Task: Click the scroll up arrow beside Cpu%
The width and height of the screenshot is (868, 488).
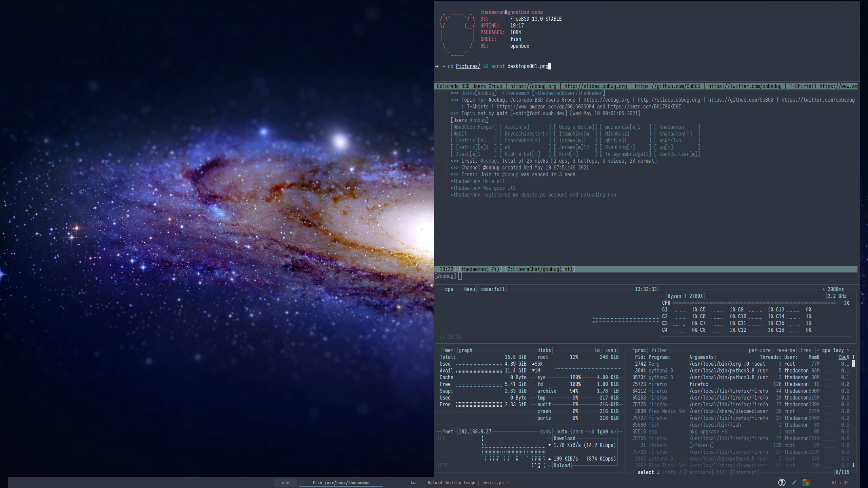Action: coord(853,357)
